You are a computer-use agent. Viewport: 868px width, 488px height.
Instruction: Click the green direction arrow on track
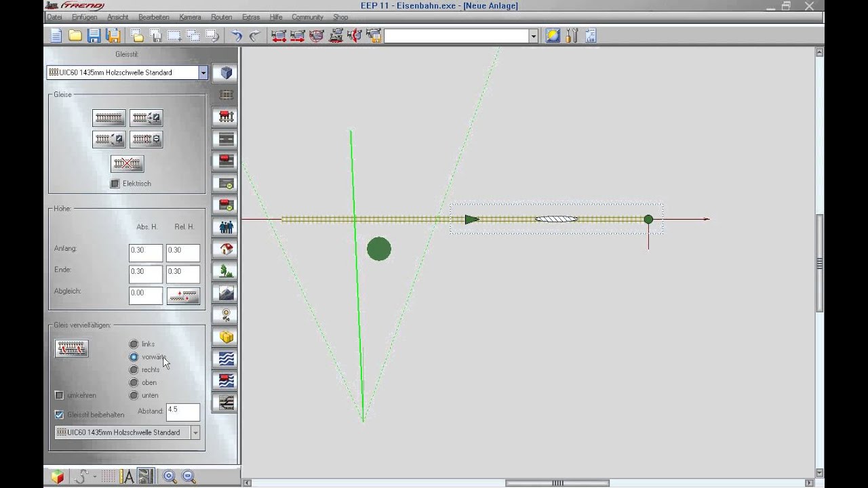point(472,219)
